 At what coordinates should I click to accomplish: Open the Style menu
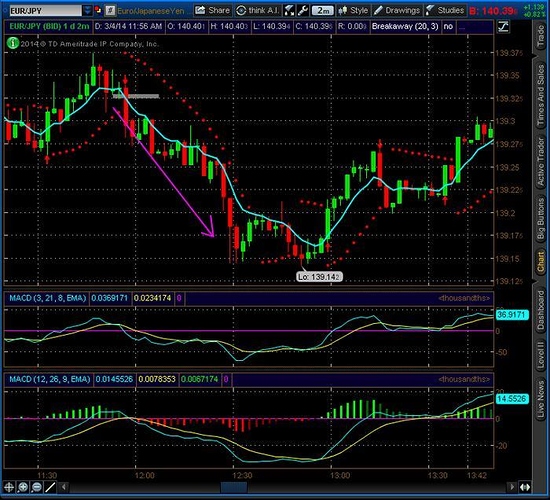point(354,10)
